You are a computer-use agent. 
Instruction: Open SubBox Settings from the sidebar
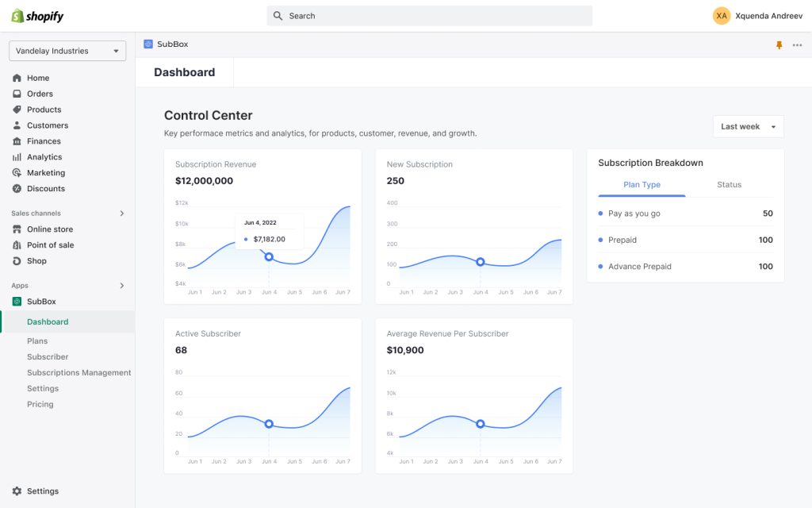coord(43,388)
